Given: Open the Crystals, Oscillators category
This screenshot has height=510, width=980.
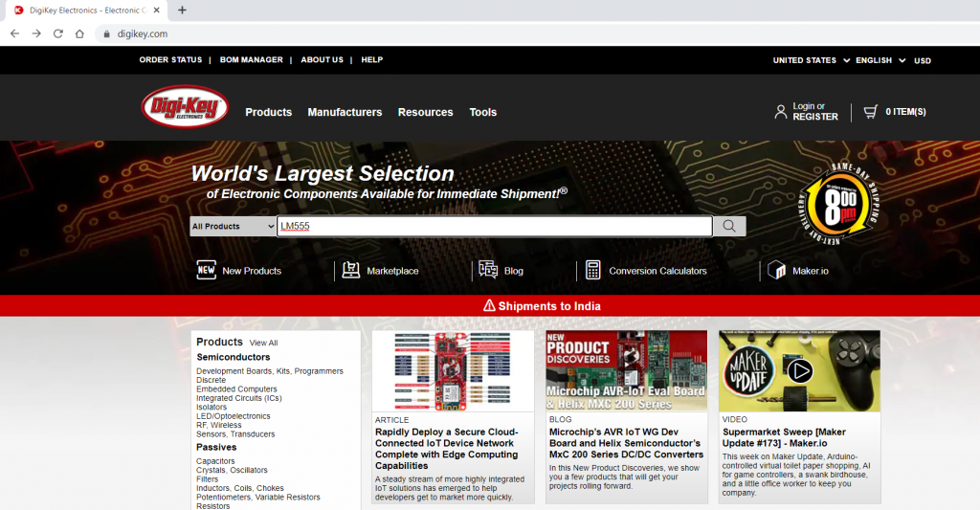Looking at the screenshot, I should click(x=232, y=470).
